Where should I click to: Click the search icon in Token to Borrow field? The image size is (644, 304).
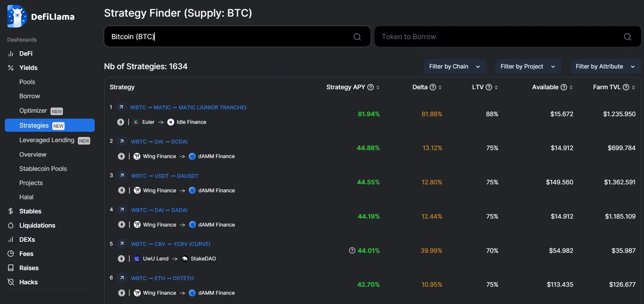[627, 37]
